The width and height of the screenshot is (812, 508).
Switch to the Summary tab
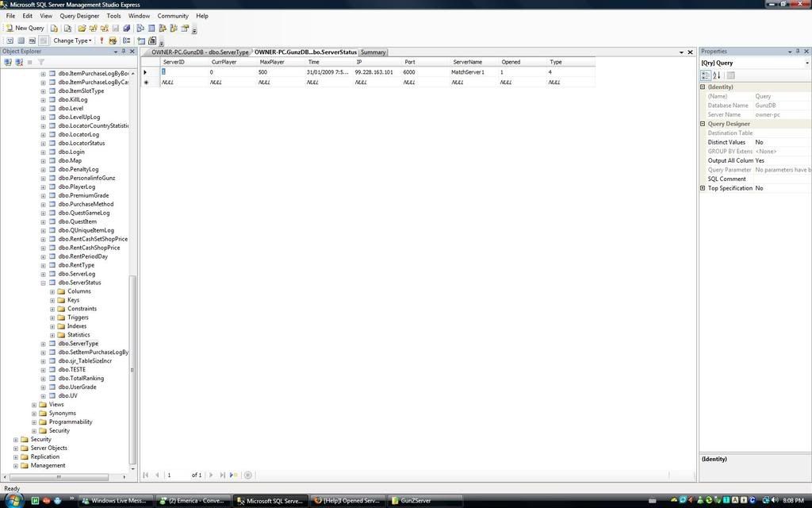pos(373,52)
